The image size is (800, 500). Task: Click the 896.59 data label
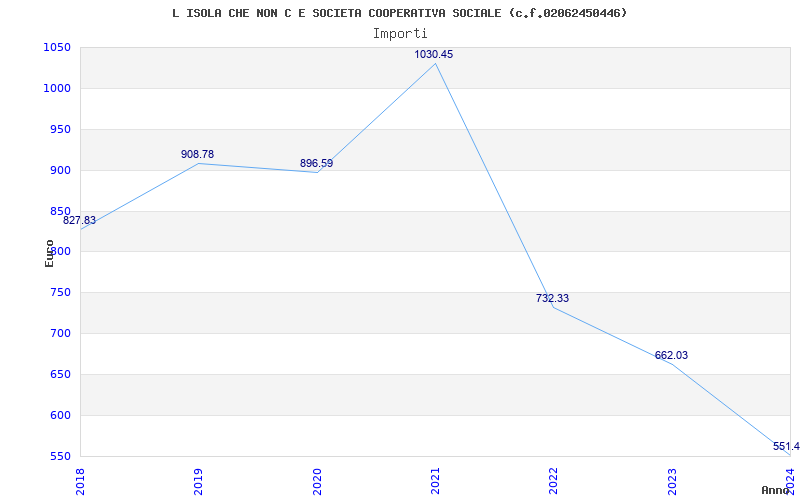pos(316,163)
